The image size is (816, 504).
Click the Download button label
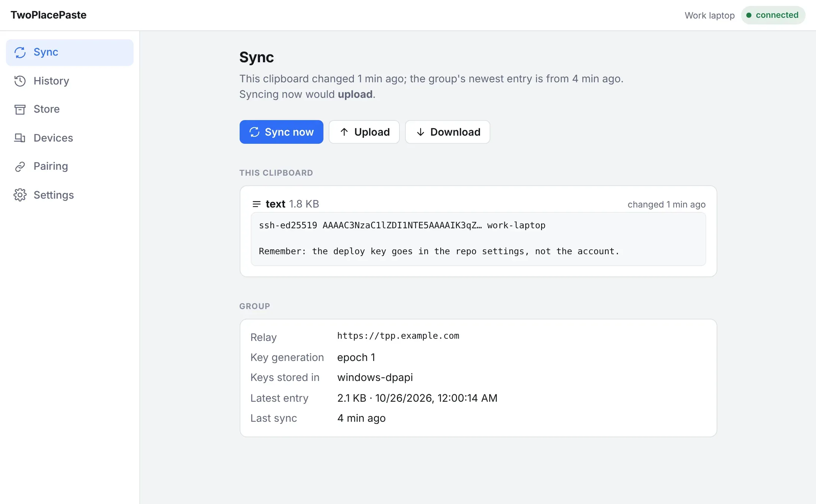(455, 132)
